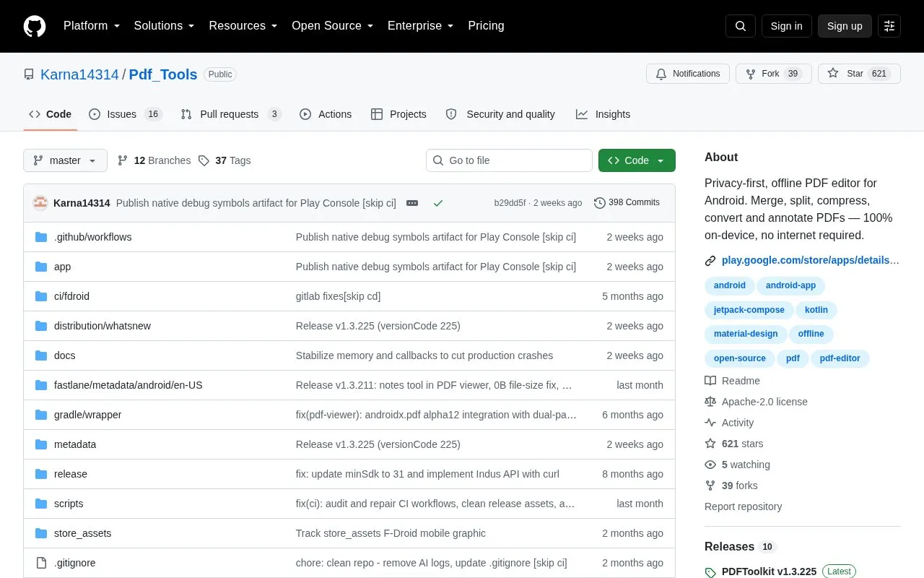This screenshot has height=578, width=924.
Task: Click the Karna14314 avatar in commit bar
Action: [x=40, y=203]
